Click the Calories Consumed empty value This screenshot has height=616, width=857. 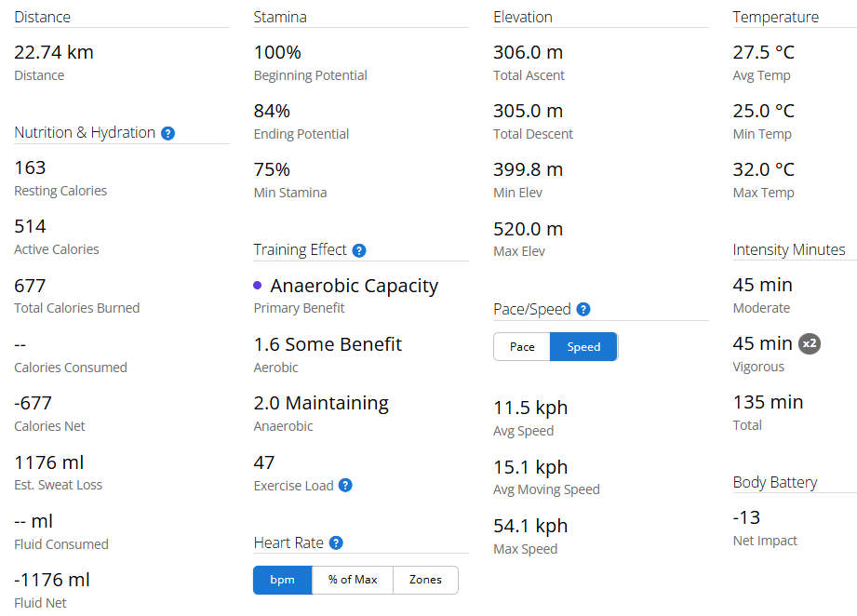(20, 344)
